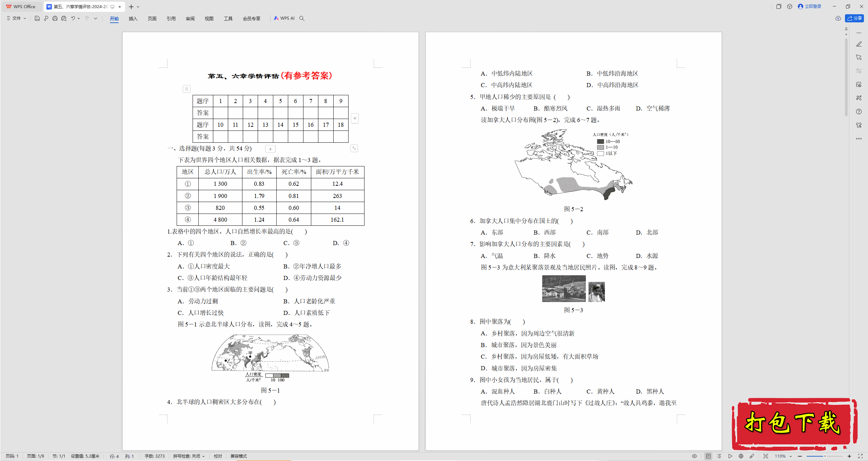The image size is (868, 461).
Task: Toggle eye protection mode in status bar
Action: pos(694,456)
